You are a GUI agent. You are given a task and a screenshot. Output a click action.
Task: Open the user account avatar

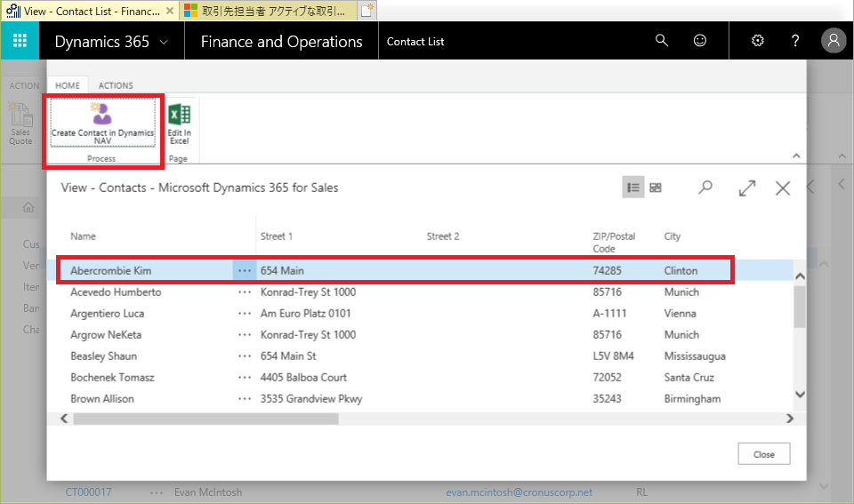[834, 40]
